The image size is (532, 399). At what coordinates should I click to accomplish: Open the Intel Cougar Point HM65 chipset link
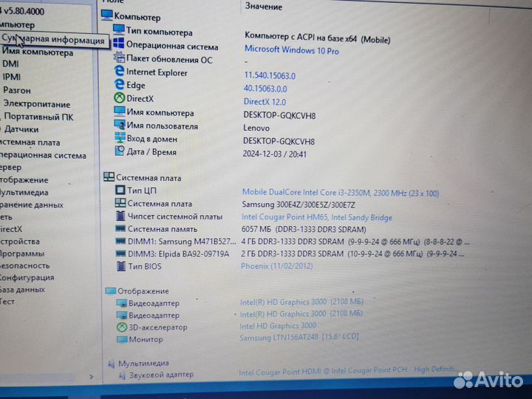(317, 217)
